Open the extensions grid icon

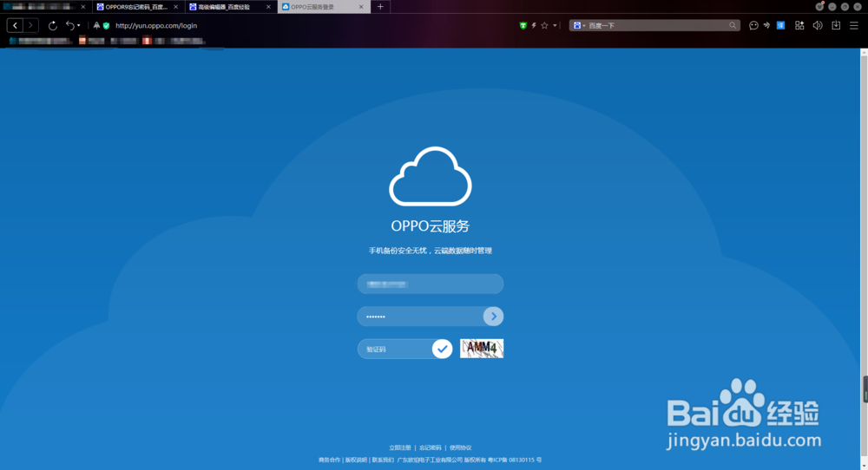[799, 25]
